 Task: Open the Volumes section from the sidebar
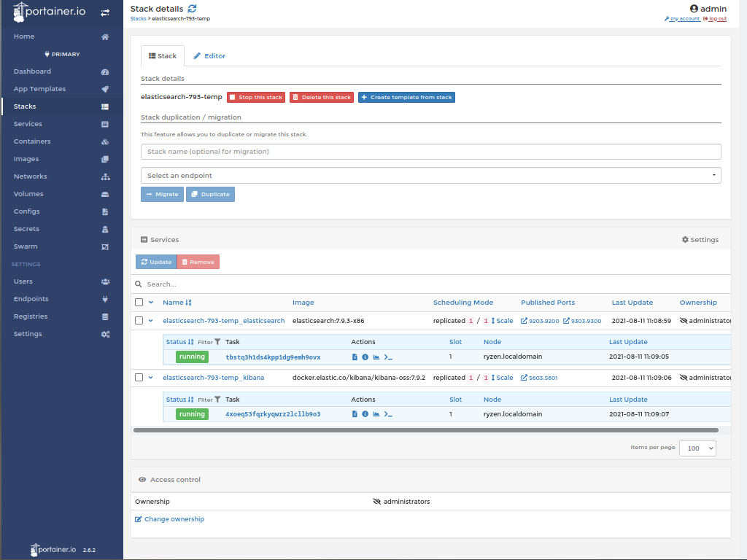(28, 193)
